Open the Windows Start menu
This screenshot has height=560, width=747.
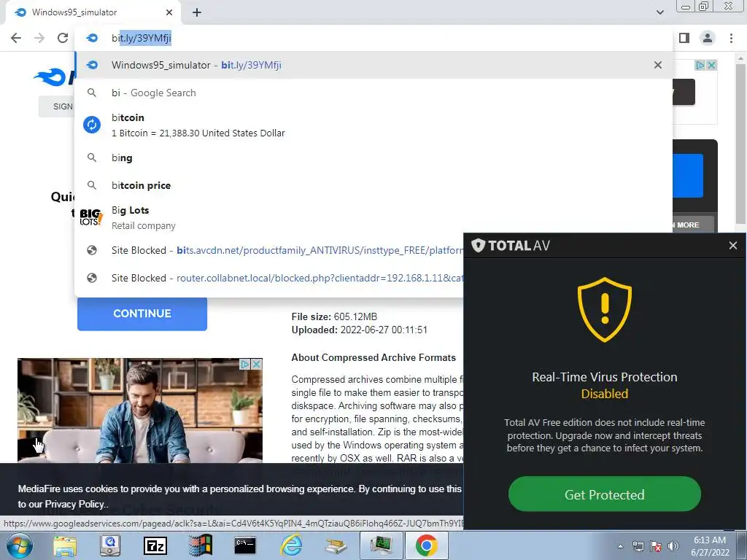point(19,545)
